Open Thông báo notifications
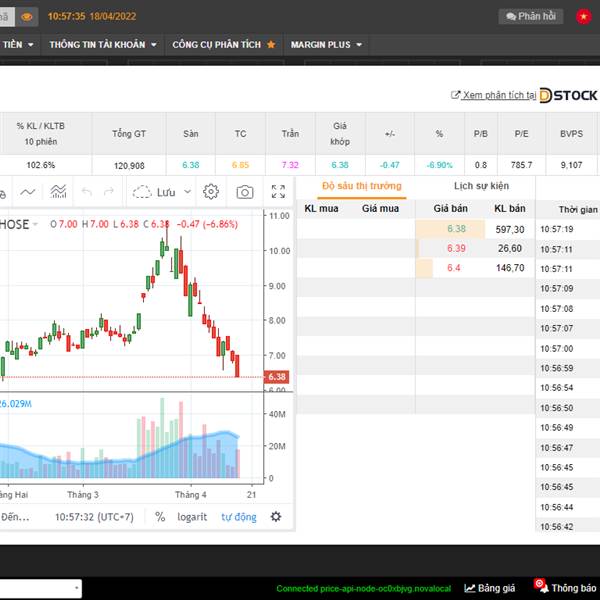 [x=566, y=587]
